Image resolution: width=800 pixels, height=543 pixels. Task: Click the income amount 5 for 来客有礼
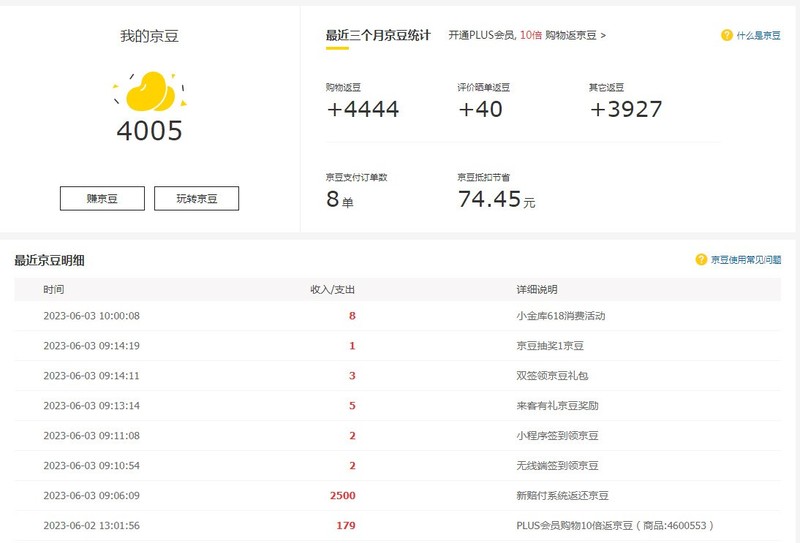click(x=352, y=406)
